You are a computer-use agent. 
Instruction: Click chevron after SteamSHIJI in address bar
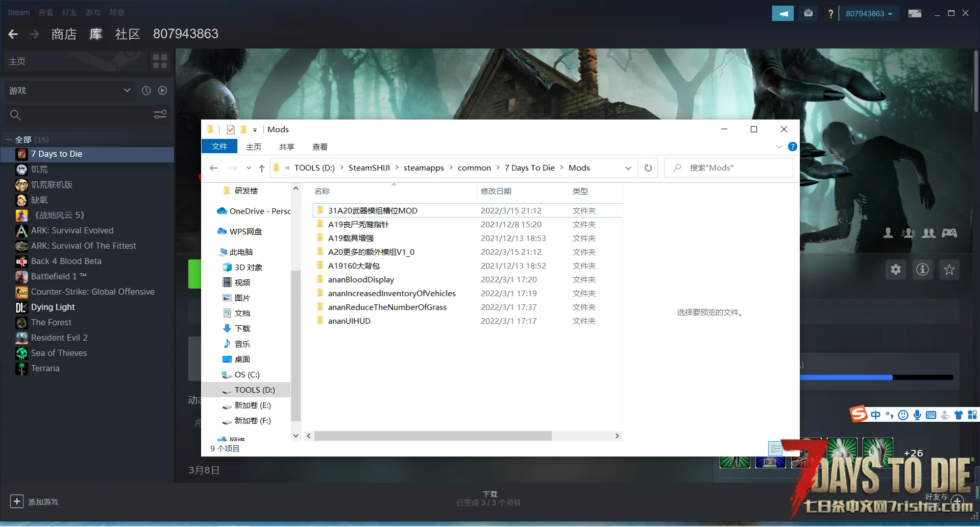397,167
